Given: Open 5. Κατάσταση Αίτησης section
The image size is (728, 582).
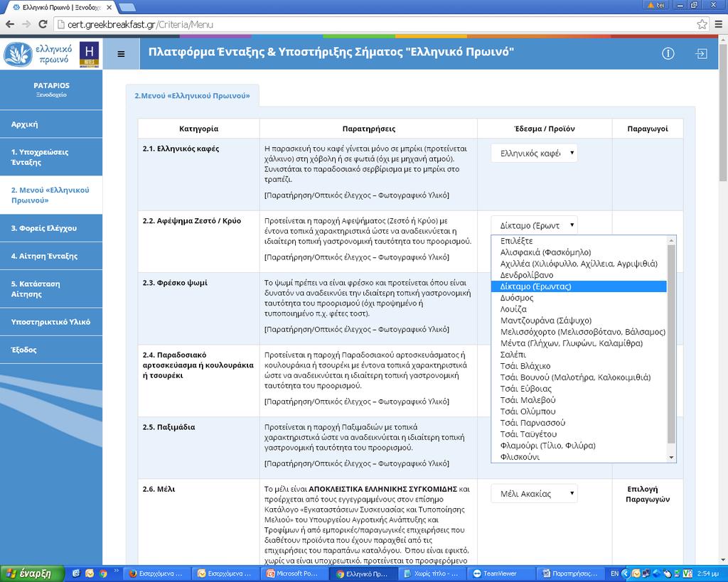Looking at the screenshot, I should [x=51, y=289].
